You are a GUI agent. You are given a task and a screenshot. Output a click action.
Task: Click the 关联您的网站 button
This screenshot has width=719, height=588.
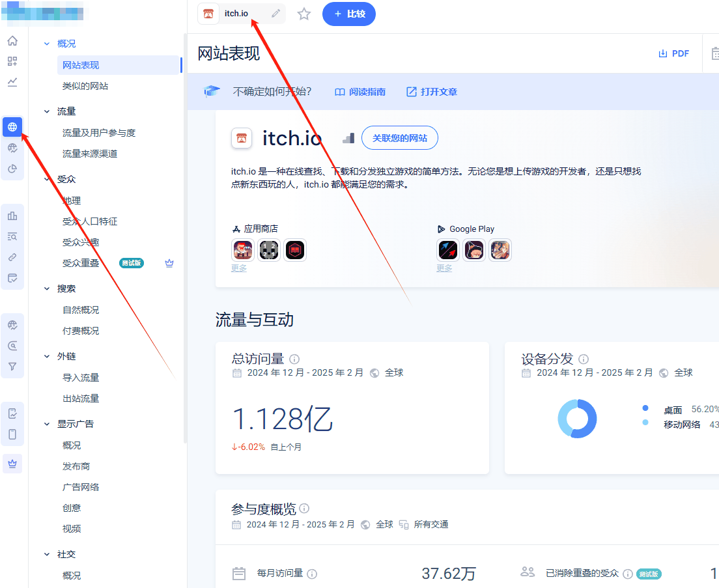(399, 138)
